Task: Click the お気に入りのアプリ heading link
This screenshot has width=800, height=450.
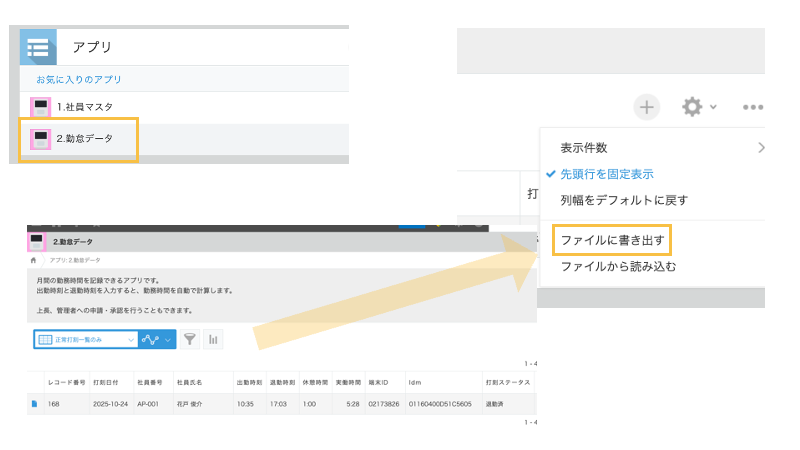Action: [78, 79]
